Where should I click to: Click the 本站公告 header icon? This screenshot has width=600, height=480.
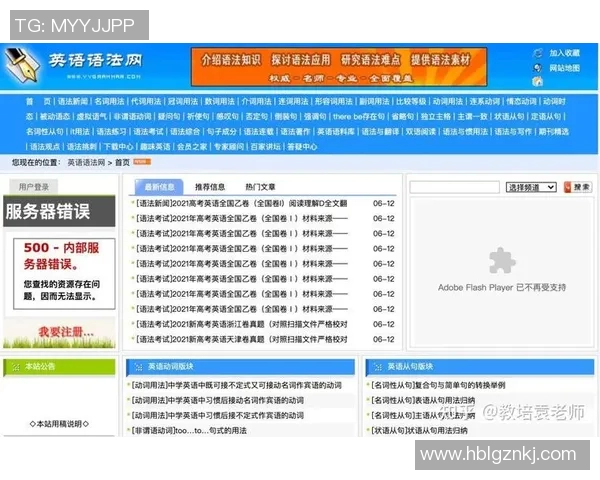[16, 367]
